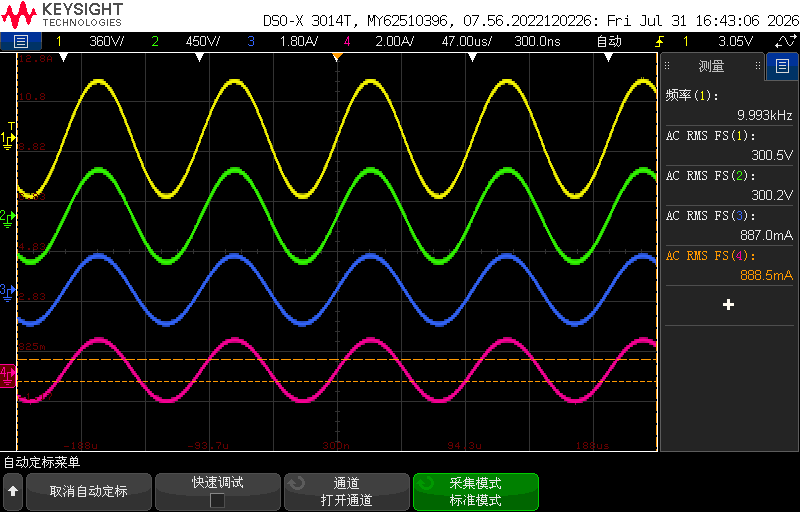Click channel 4 ground reference marker
The image size is (800, 512).
pos(8,376)
